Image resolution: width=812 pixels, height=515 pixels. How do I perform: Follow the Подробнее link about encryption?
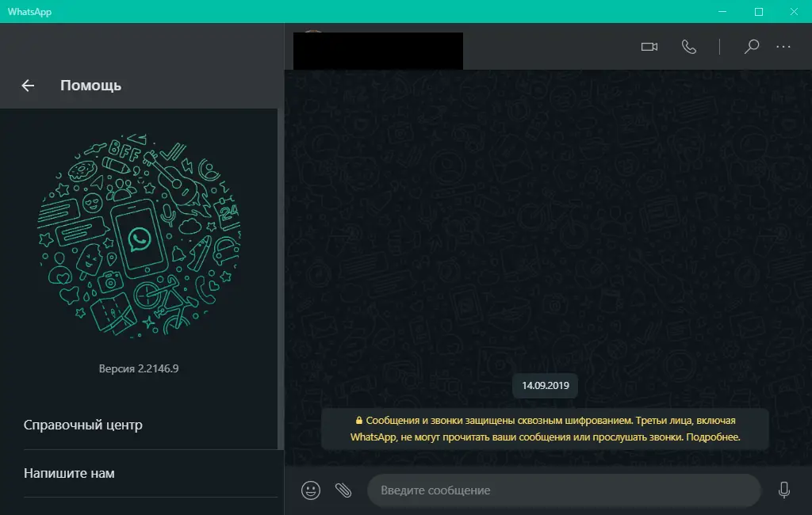pos(718,437)
